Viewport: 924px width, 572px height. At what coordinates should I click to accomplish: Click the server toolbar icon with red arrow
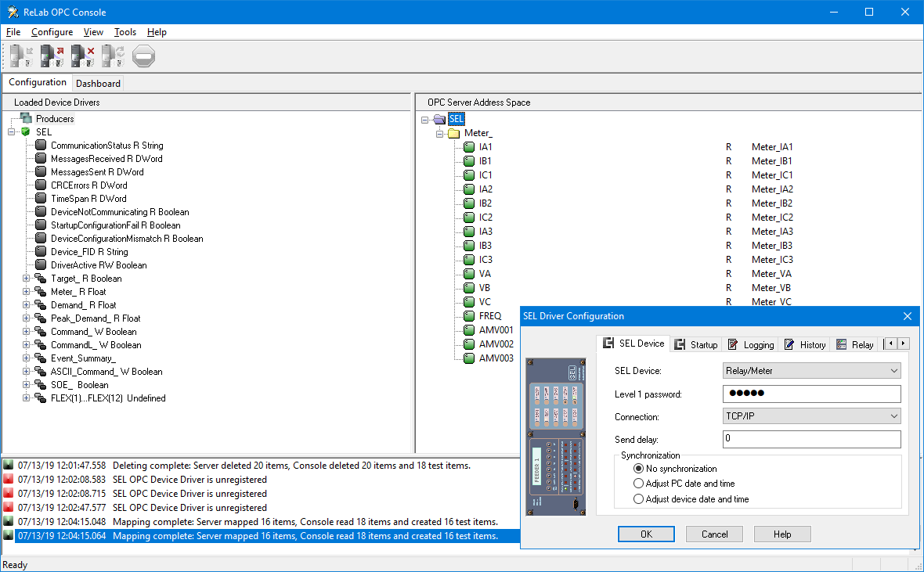click(x=52, y=56)
